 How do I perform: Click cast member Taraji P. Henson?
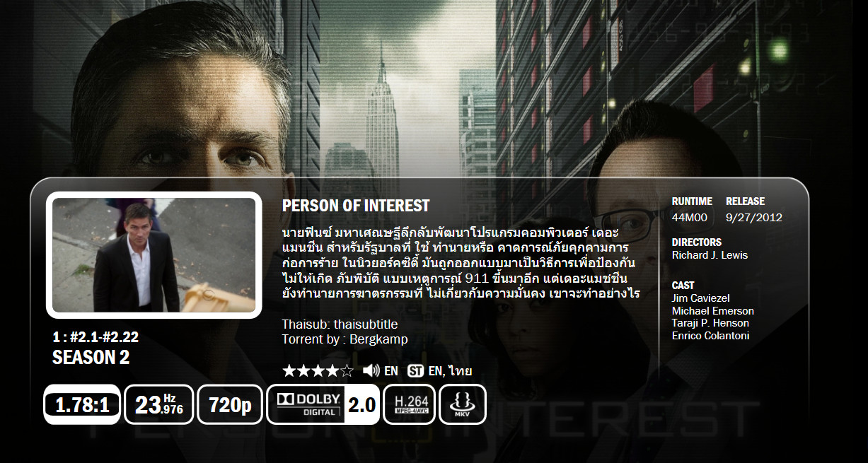click(x=710, y=323)
